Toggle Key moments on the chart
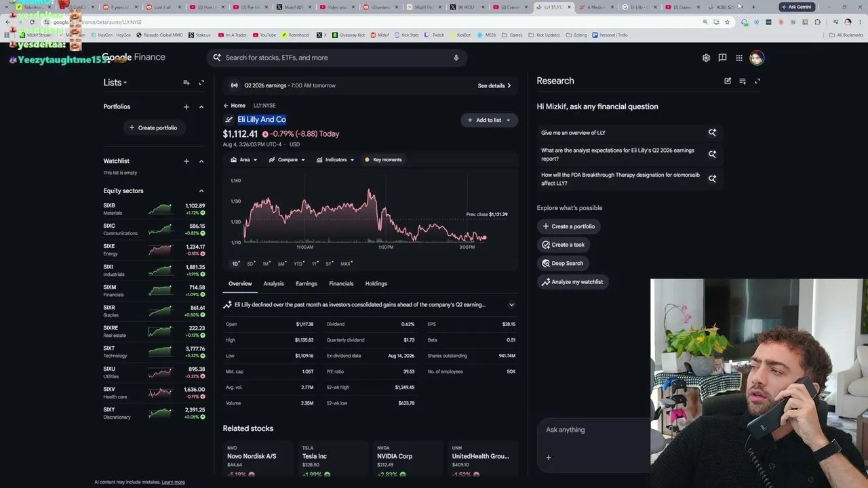 click(x=383, y=160)
